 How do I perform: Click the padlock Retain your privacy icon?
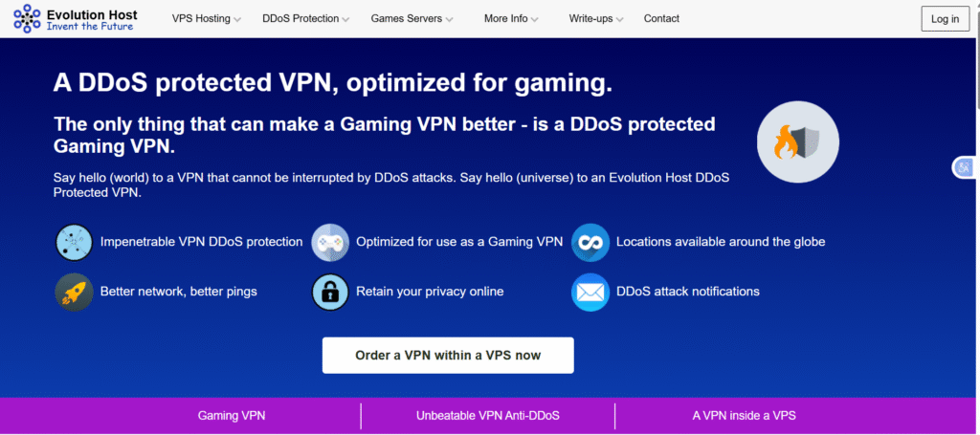[x=330, y=292]
